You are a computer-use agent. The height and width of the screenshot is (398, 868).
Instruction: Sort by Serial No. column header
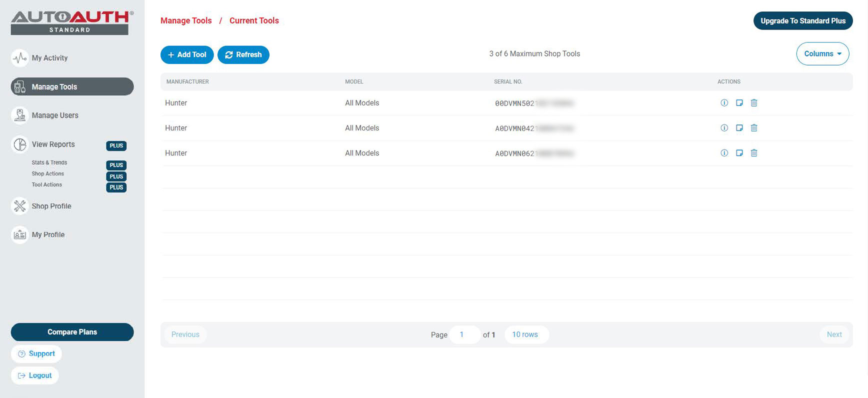point(508,81)
